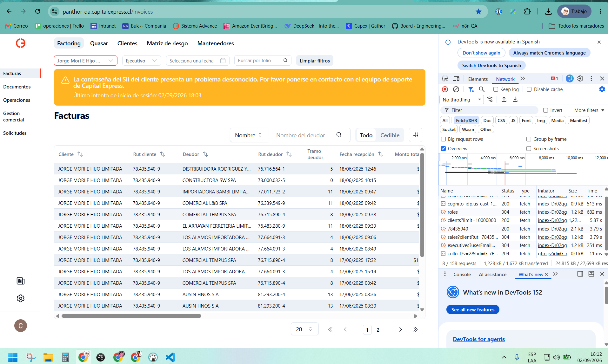Screen dimensions: 608x364
Task: Expand the Ejecutivo dropdown
Action: [142, 61]
